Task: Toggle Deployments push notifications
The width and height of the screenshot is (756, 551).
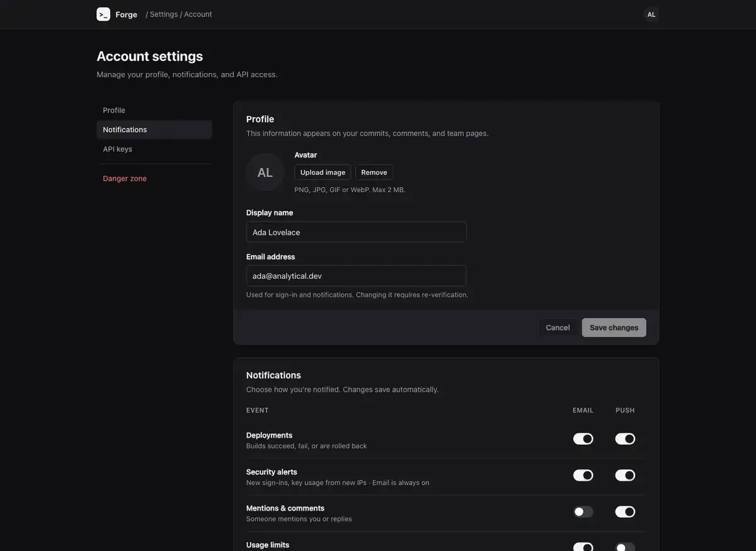Action: [626, 439]
